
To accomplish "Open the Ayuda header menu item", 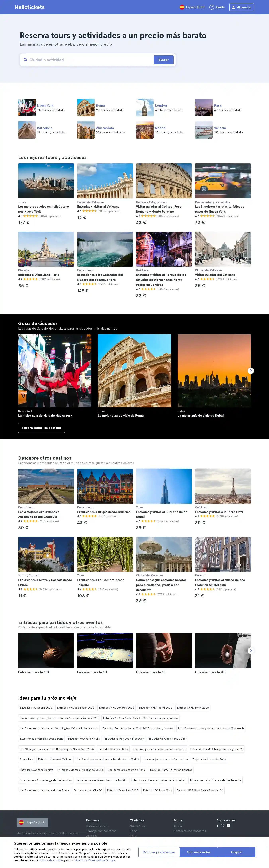I will click(217, 7).
